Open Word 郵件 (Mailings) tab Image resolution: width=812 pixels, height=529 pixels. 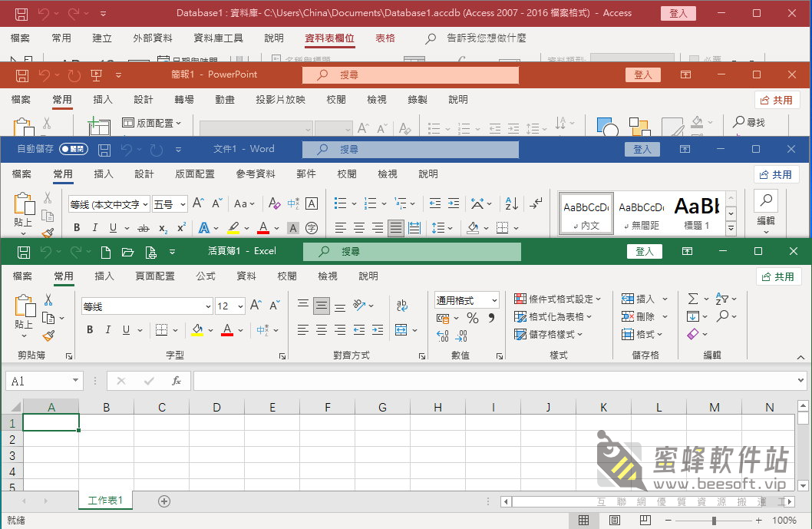coord(306,174)
